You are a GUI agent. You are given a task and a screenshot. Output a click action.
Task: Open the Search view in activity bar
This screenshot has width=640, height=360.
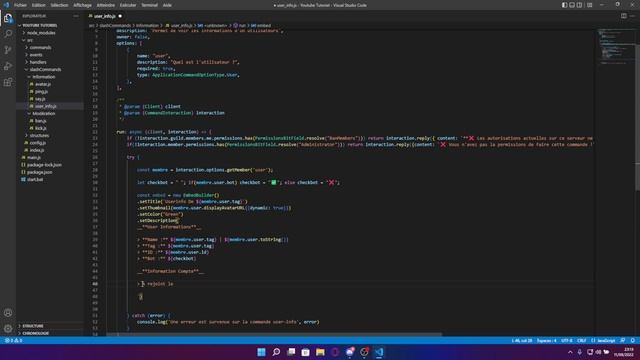pyautogui.click(x=8, y=34)
